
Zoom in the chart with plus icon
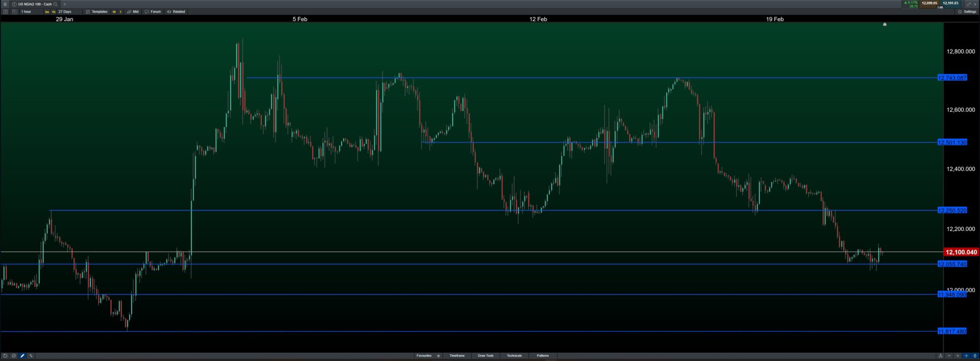pos(958,356)
